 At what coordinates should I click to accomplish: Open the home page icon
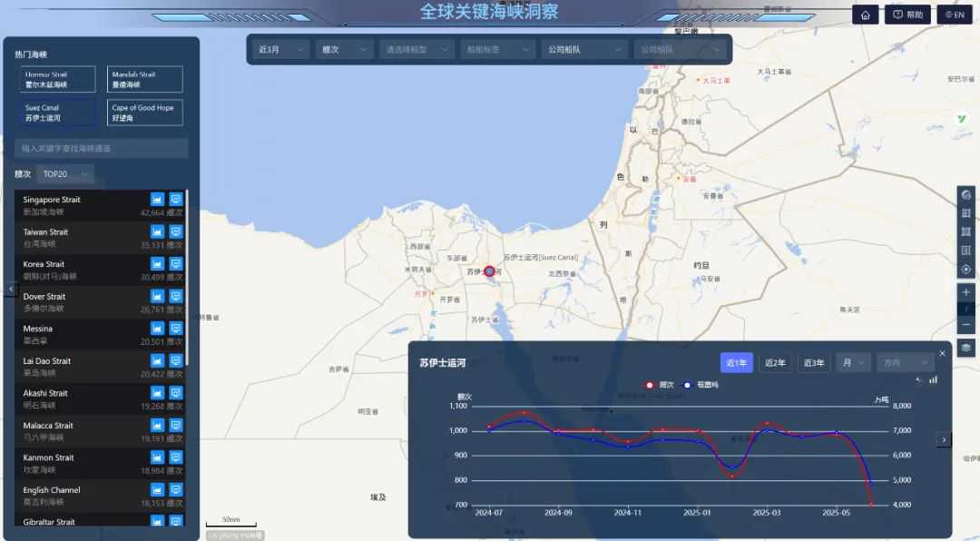tap(865, 15)
